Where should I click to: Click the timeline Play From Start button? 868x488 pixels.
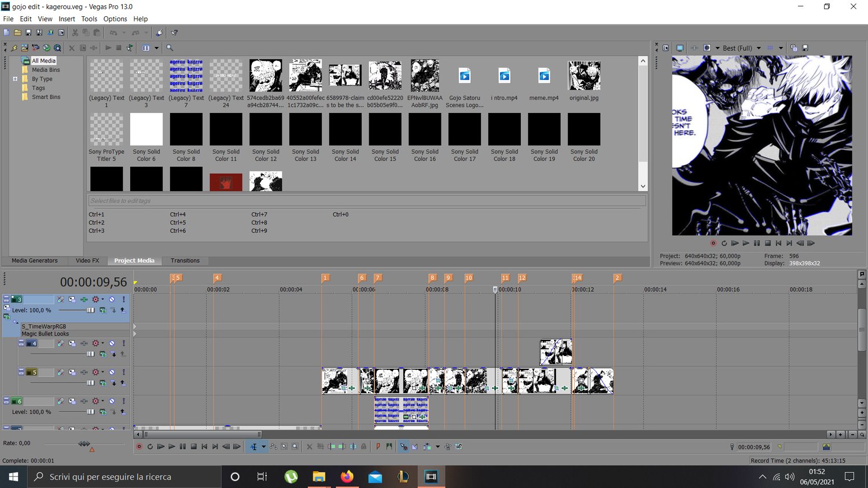pyautogui.click(x=161, y=446)
